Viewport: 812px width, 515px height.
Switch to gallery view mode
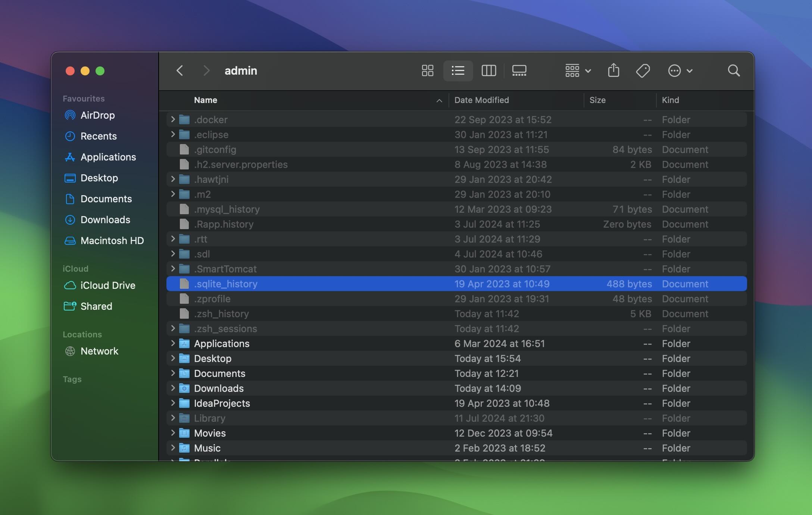[518, 71]
